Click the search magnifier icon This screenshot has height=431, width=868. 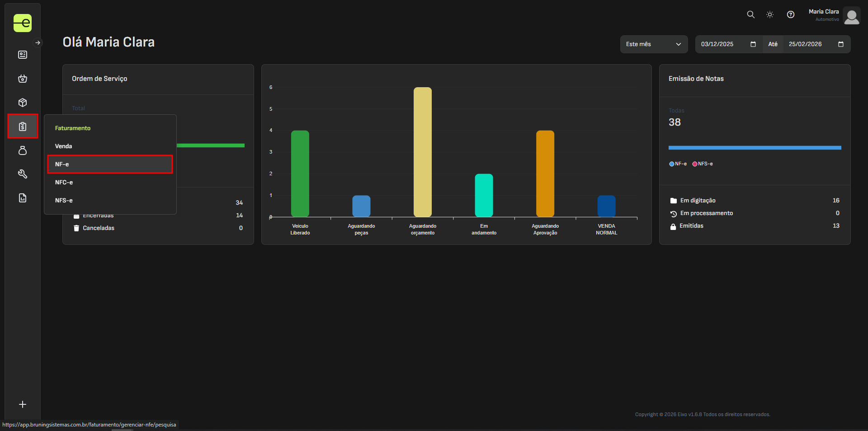click(x=750, y=14)
